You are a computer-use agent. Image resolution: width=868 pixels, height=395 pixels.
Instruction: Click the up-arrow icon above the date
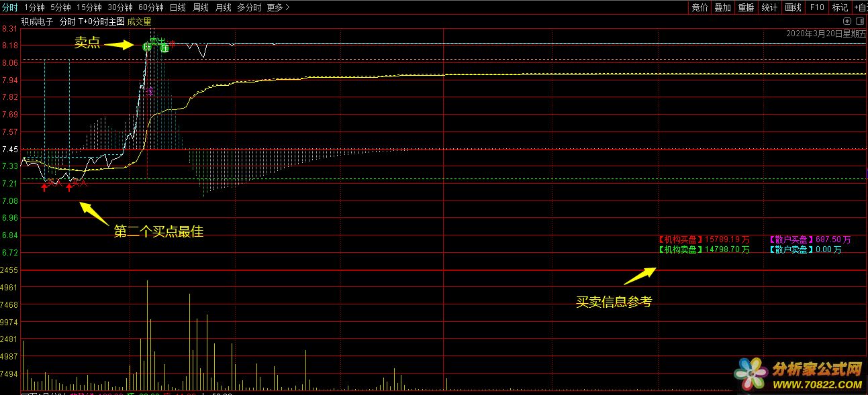pos(846,21)
